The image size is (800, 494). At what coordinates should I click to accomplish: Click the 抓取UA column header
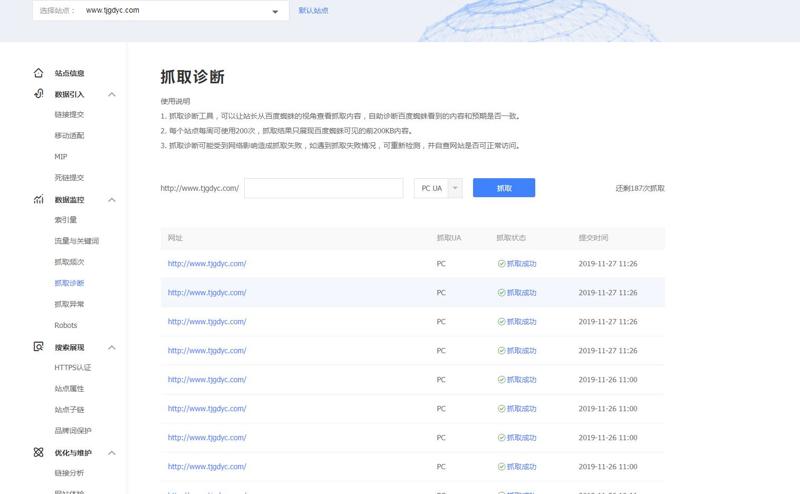point(449,238)
